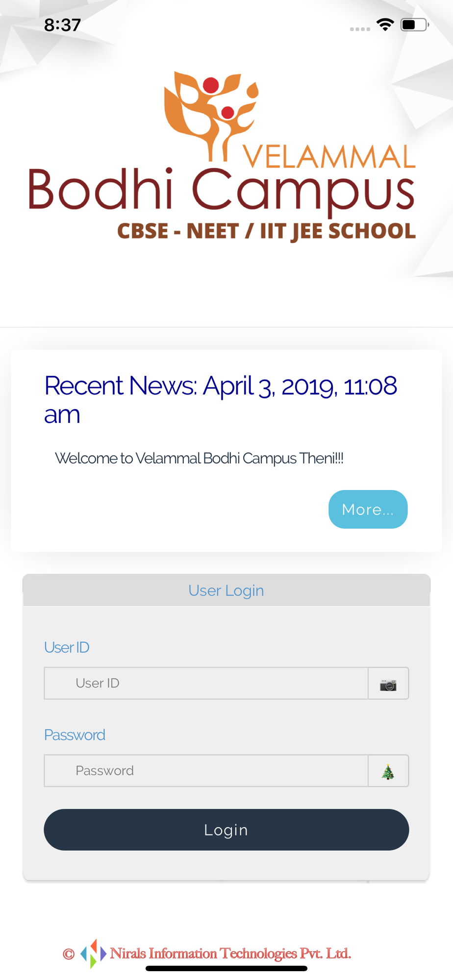Viewport: 453px width, 980px height.
Task: Tap the Wi-Fi status icon
Action: pyautogui.click(x=385, y=24)
